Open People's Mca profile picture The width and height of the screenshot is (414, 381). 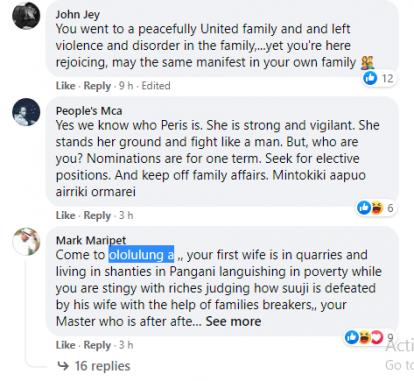click(x=26, y=112)
